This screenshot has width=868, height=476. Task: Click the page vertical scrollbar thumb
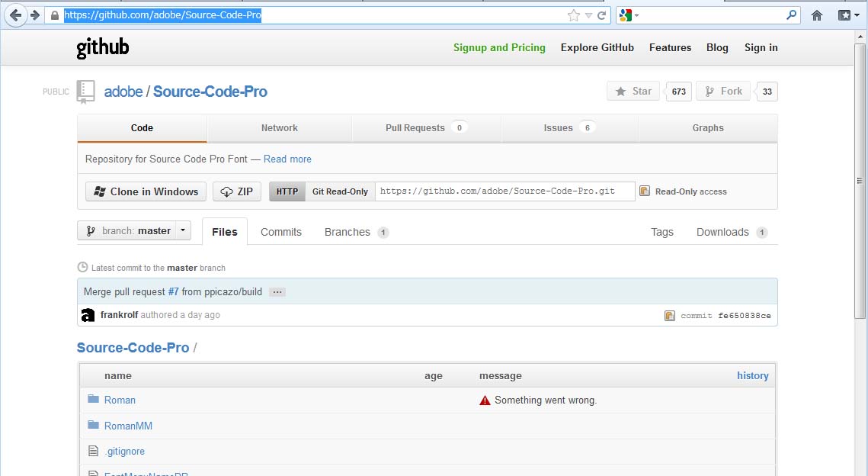pos(860,180)
